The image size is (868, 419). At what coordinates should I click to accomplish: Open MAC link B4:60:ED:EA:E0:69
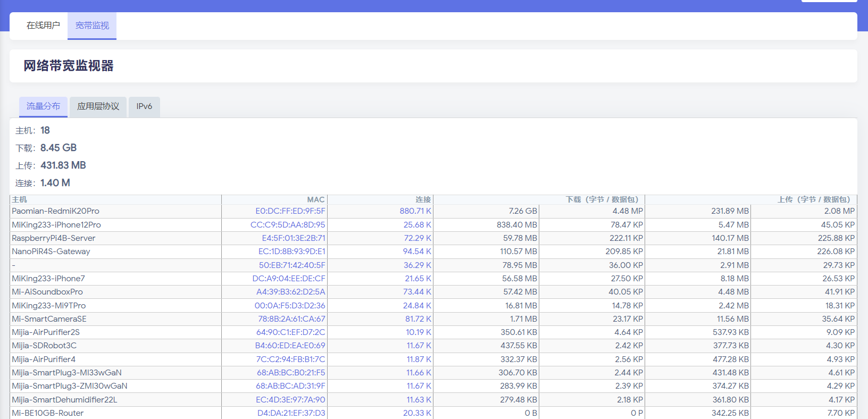pos(290,346)
